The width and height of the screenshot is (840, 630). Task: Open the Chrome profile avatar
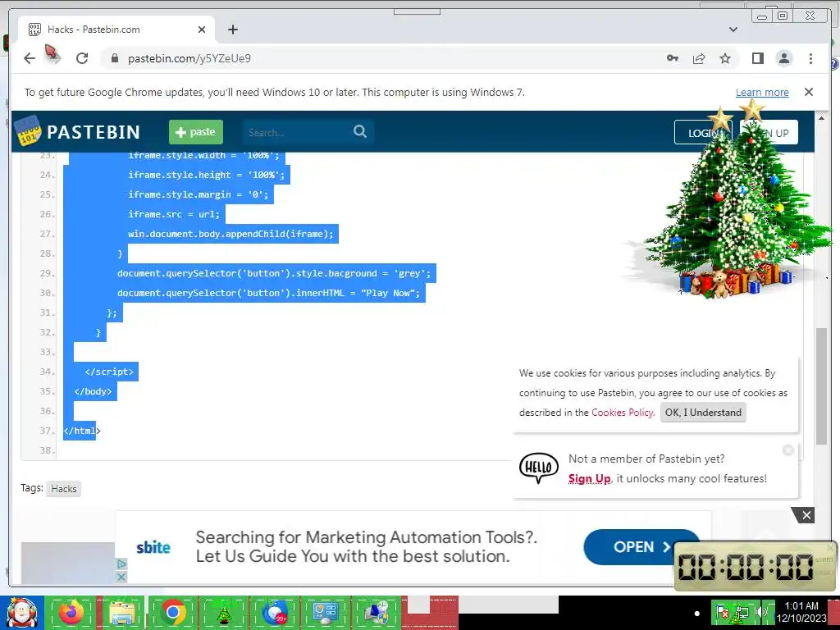[x=783, y=58]
